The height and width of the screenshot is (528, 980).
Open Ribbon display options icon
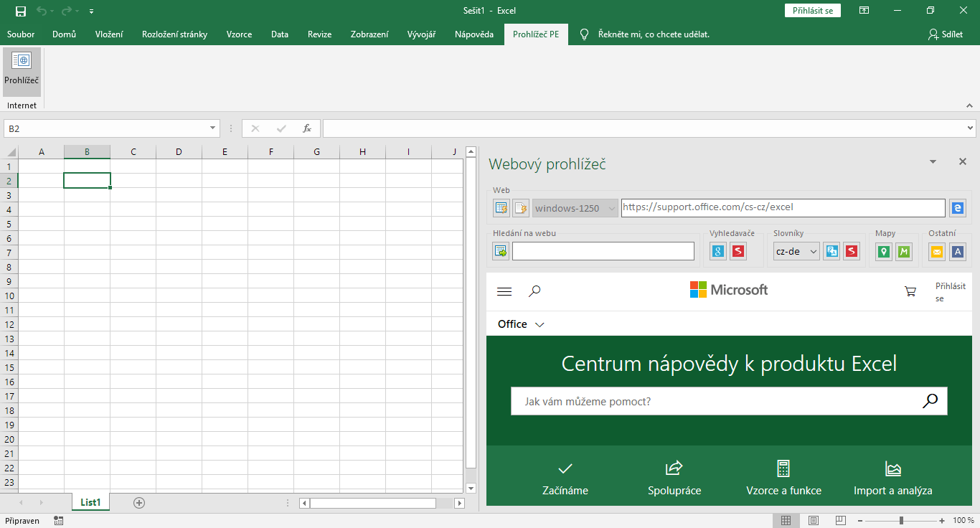[x=864, y=11]
